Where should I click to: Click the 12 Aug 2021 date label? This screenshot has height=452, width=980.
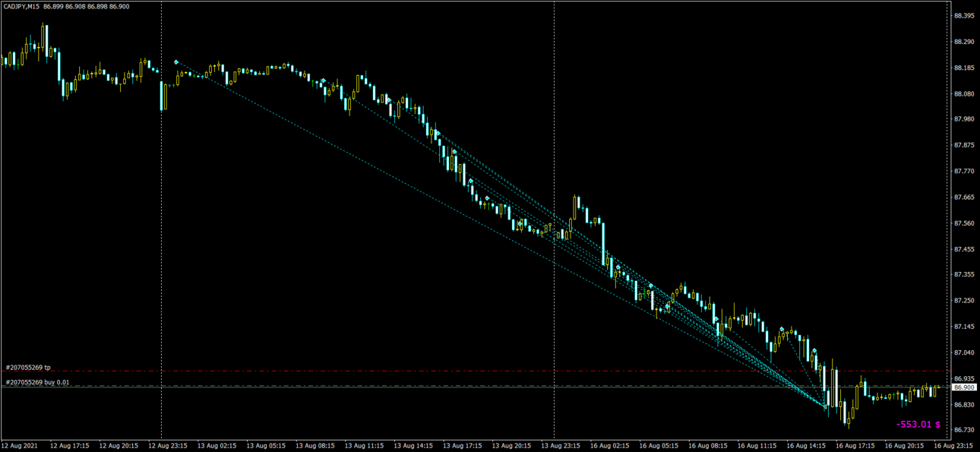(x=19, y=445)
